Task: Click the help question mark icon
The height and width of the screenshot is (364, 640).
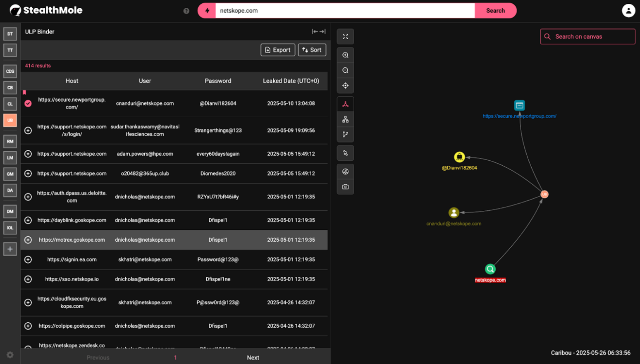Action: 186,11
